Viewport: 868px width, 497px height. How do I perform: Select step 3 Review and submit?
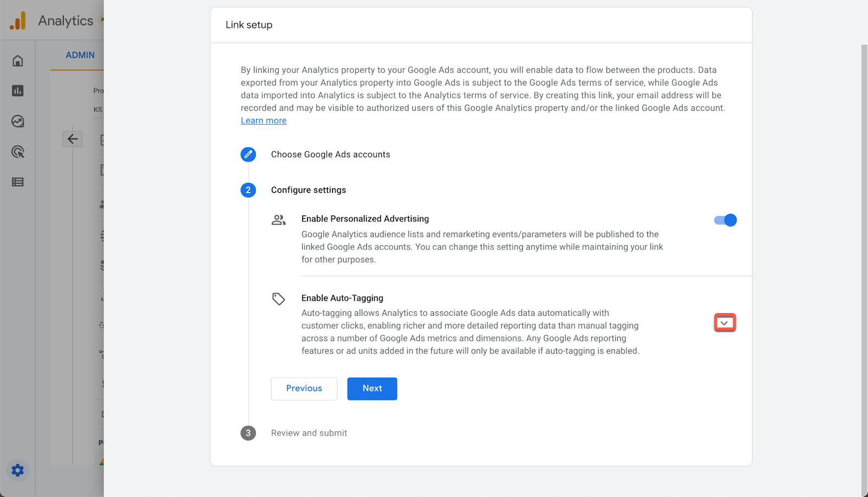tap(309, 433)
